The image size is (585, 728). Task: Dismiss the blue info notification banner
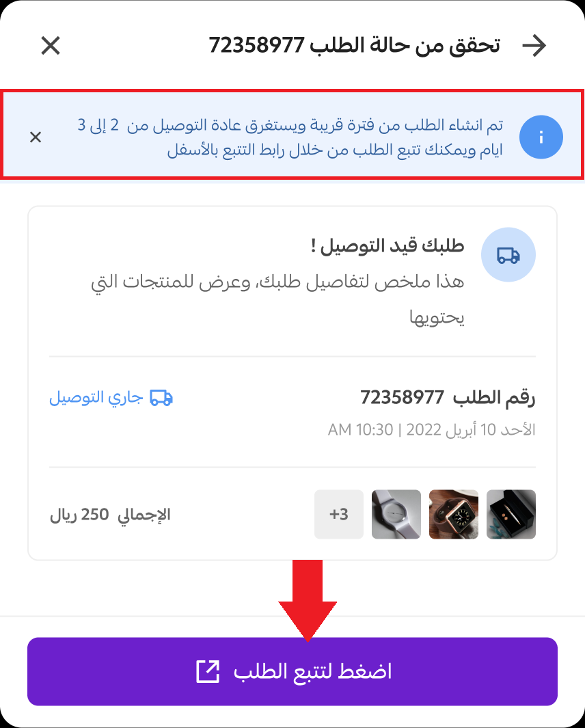pos(36,137)
